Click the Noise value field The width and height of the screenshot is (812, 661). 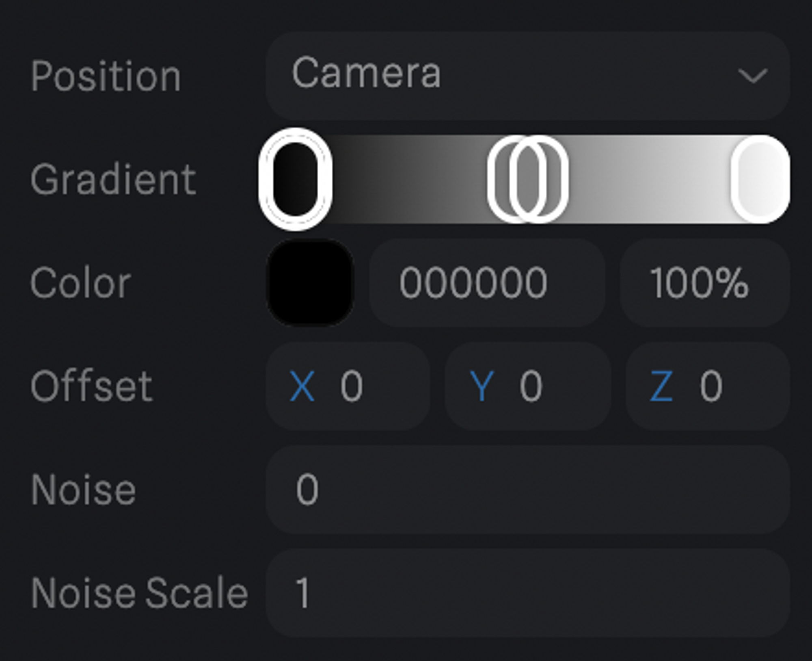527,490
